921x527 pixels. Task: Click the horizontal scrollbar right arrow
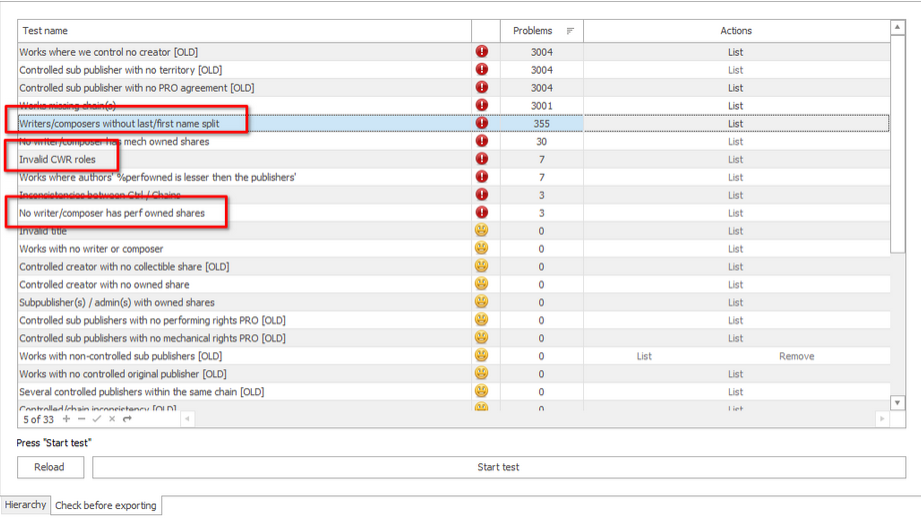click(882, 419)
